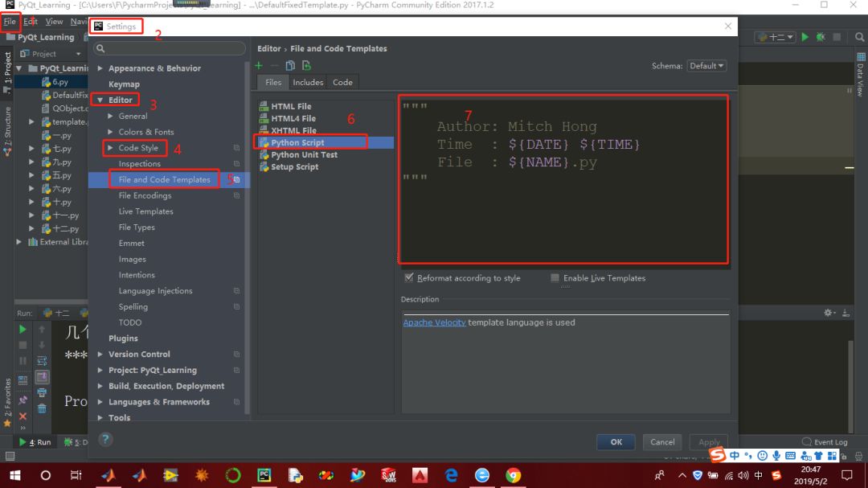This screenshot has width=868, height=488.
Task: Select Python Unit Test template
Action: click(304, 154)
